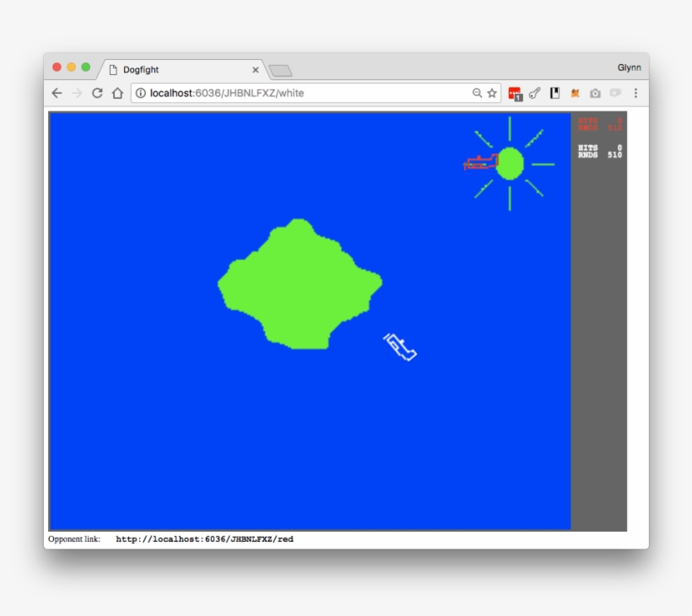Click the white airplane
This screenshot has height=616, width=692.
(400, 347)
